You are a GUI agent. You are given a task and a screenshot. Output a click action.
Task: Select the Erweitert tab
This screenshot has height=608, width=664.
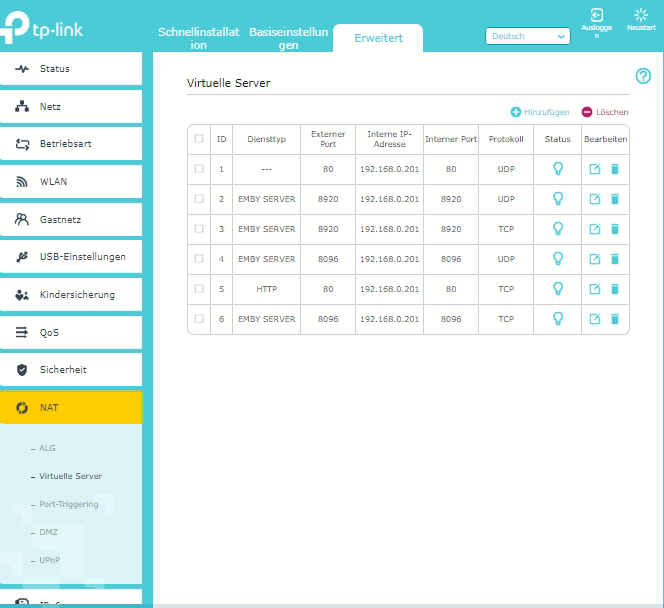click(x=378, y=38)
